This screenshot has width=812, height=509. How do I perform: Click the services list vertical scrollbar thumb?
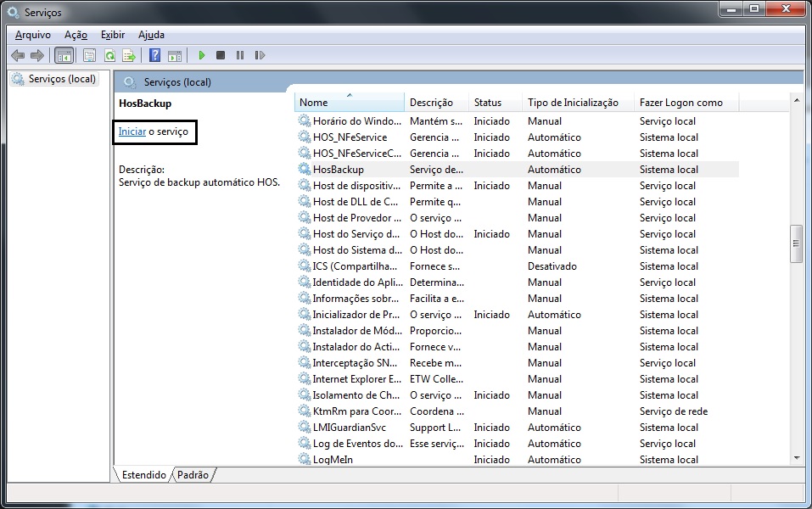pyautogui.click(x=796, y=243)
